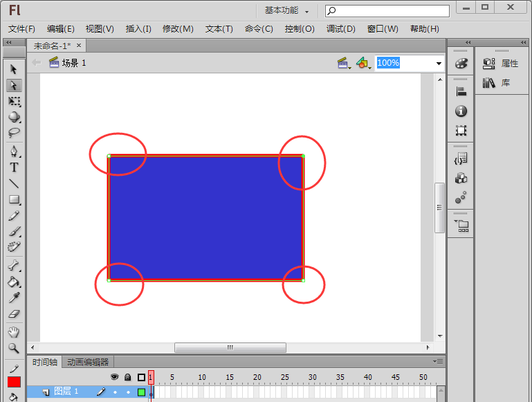This screenshot has height=402, width=532.
Task: Expand the icon dock double arrows
Action: click(x=468, y=42)
